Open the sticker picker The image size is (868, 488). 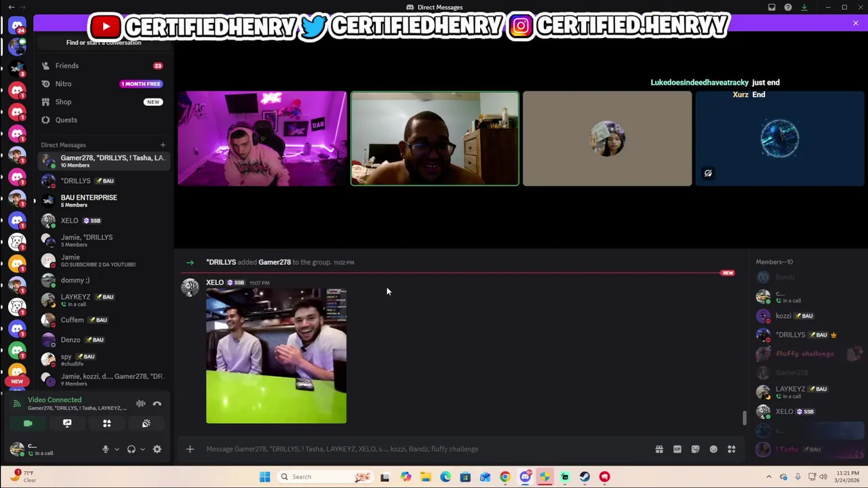tap(695, 449)
